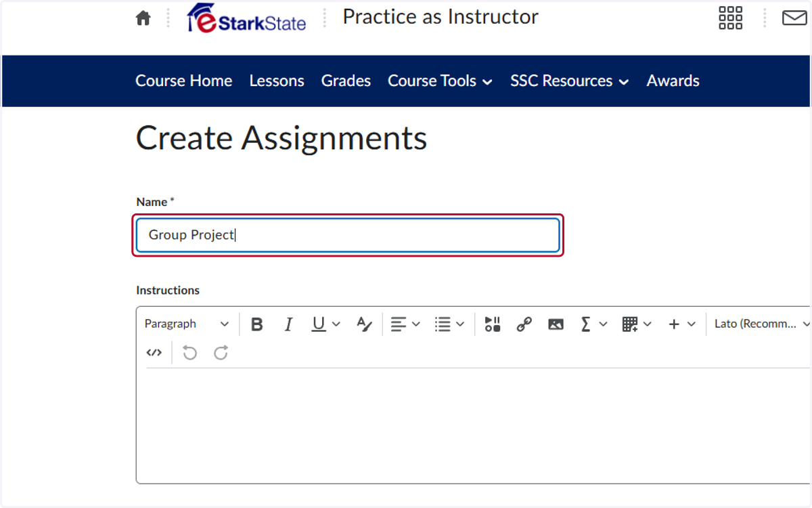Set paragraph text alignment

pos(399,324)
